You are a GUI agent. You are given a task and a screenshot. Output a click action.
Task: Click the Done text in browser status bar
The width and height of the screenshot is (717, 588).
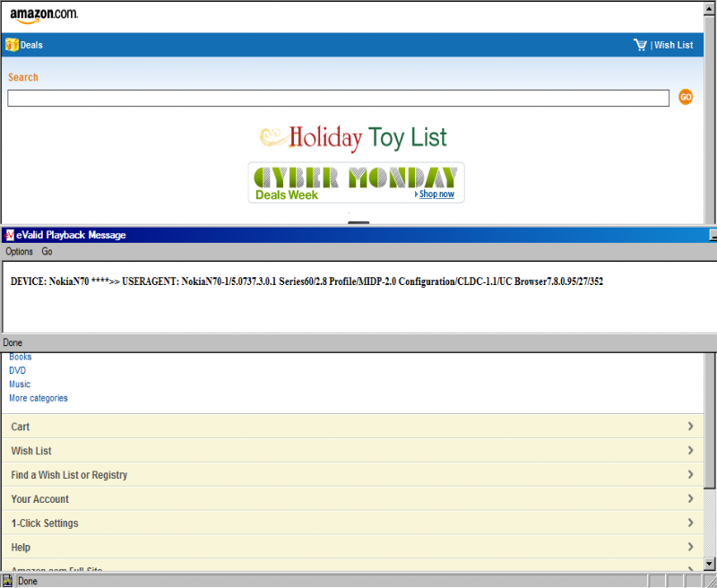click(28, 581)
